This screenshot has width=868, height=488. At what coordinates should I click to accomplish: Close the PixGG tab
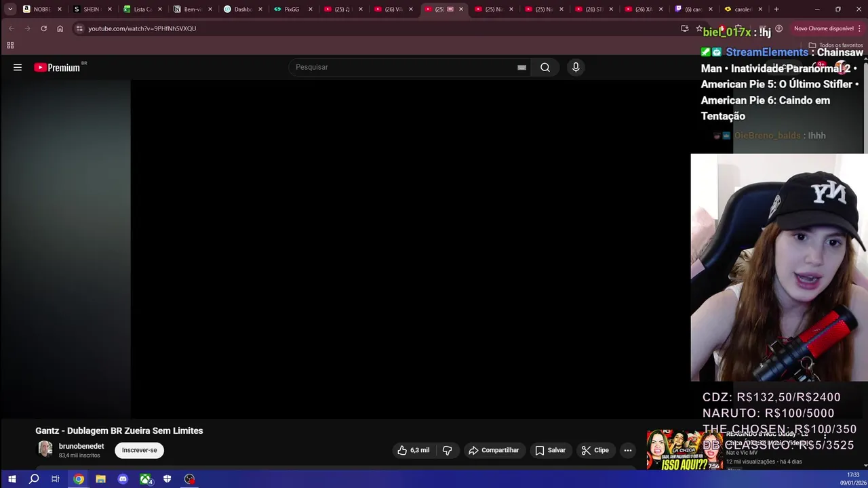click(x=311, y=9)
